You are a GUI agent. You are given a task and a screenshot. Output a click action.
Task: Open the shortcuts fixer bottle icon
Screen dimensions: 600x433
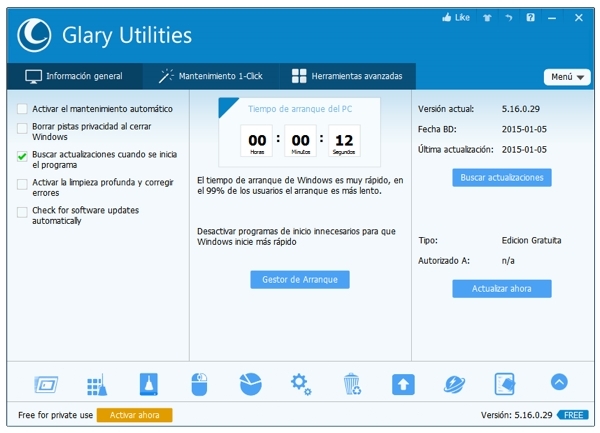pos(148,384)
